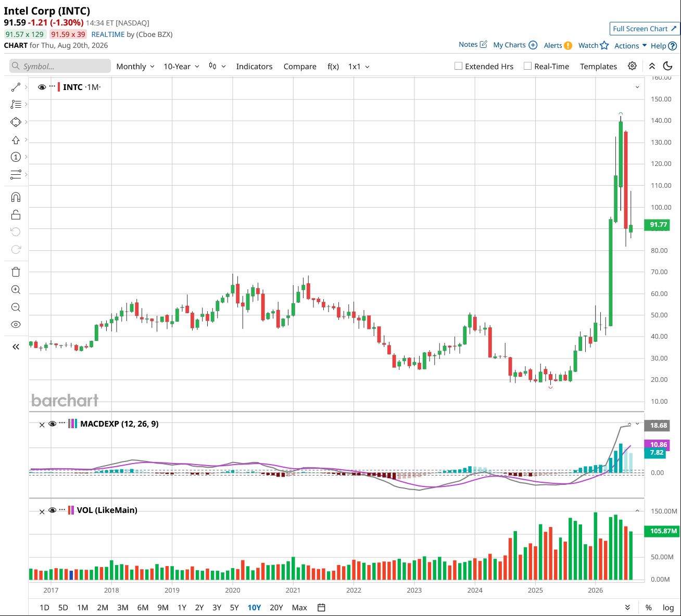Viewport: 681px width, 616px height.
Task: Select the Max range
Action: (299, 607)
